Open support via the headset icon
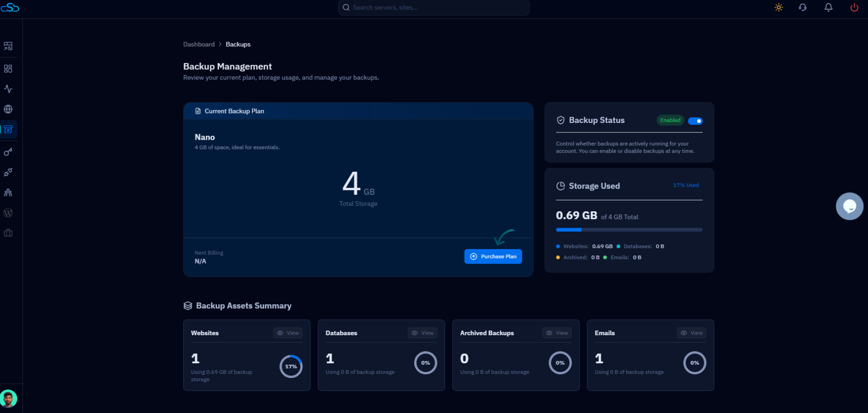This screenshot has width=868, height=413. pos(803,7)
